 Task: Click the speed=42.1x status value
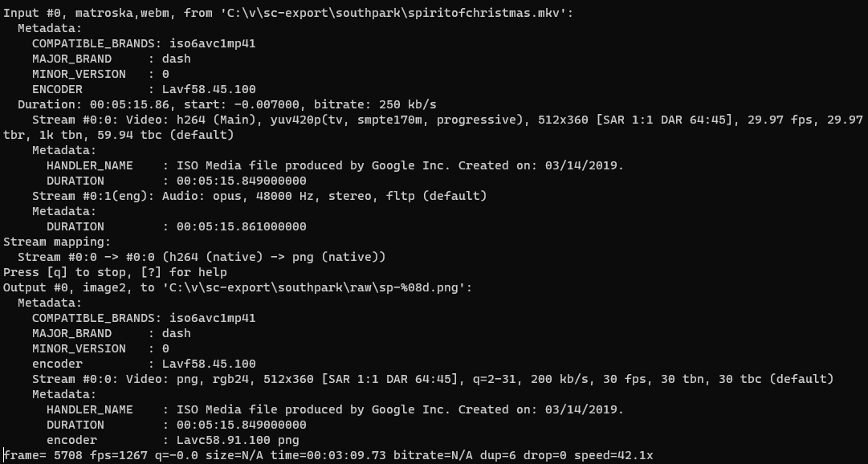pyautogui.click(x=613, y=455)
